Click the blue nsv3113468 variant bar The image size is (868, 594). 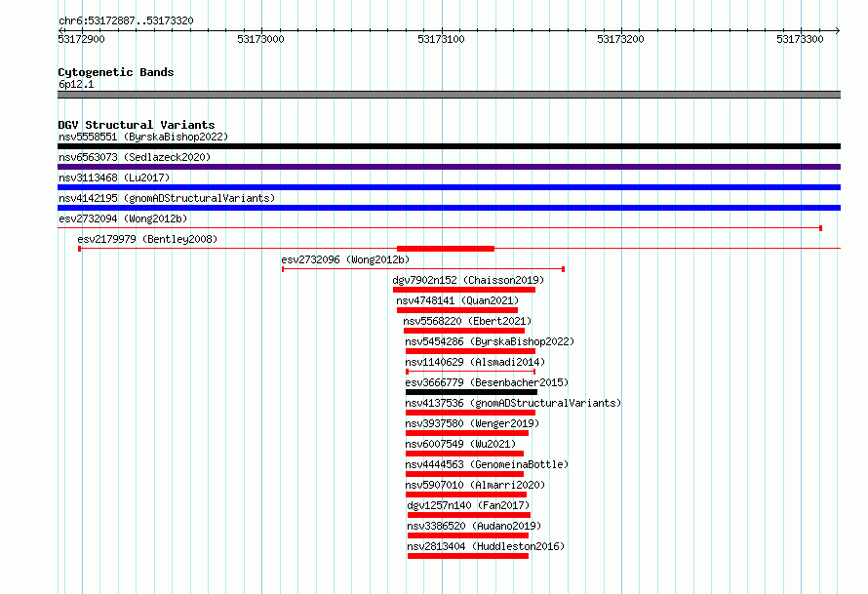click(449, 187)
